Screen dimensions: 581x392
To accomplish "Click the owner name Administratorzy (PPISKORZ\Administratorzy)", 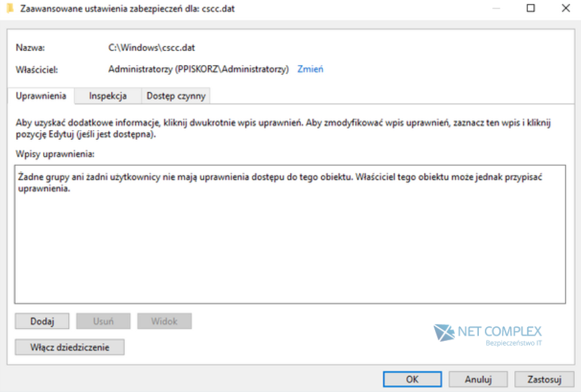I will click(x=198, y=69).
